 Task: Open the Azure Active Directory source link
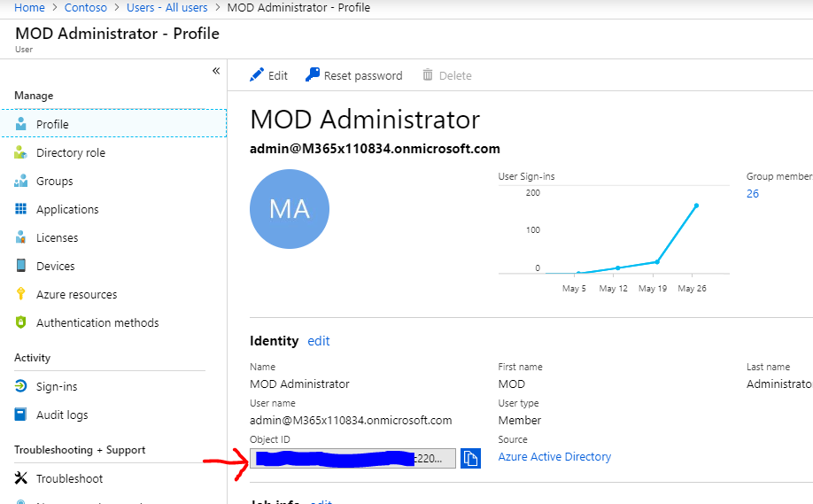(554, 457)
